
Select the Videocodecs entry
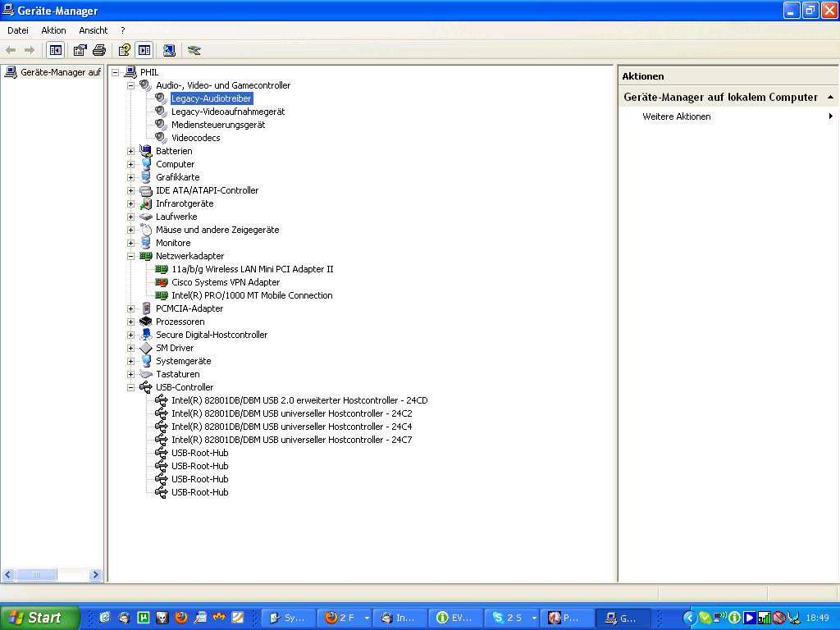coord(195,138)
